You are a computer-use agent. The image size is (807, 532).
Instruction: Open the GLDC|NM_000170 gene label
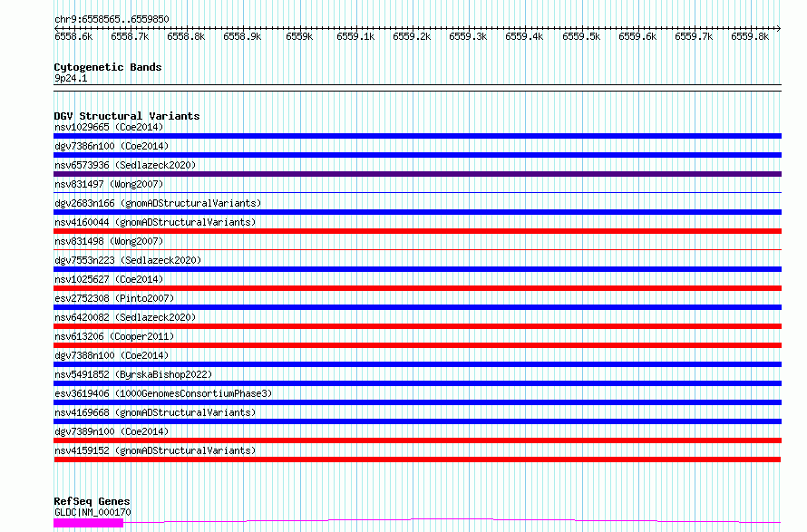click(x=92, y=512)
